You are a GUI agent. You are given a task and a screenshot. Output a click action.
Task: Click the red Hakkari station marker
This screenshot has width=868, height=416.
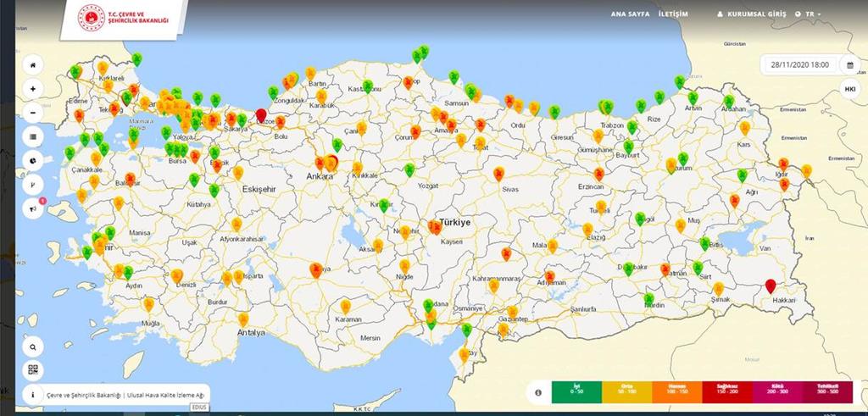770,286
